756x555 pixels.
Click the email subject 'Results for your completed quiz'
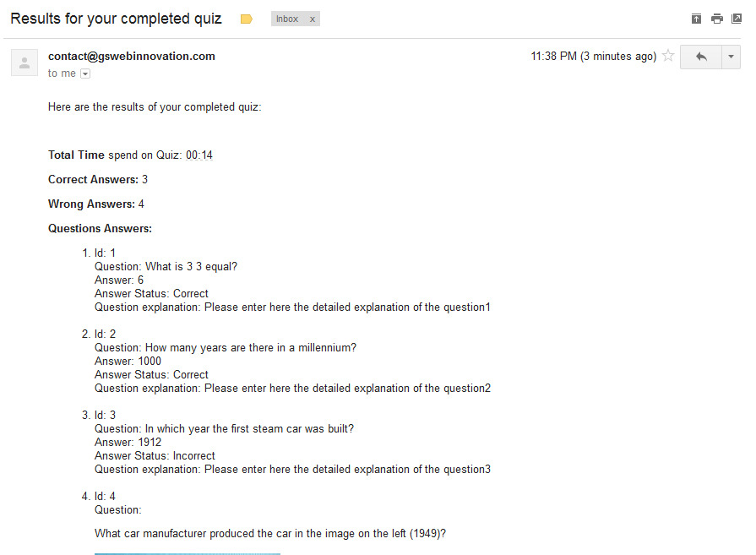tap(117, 19)
